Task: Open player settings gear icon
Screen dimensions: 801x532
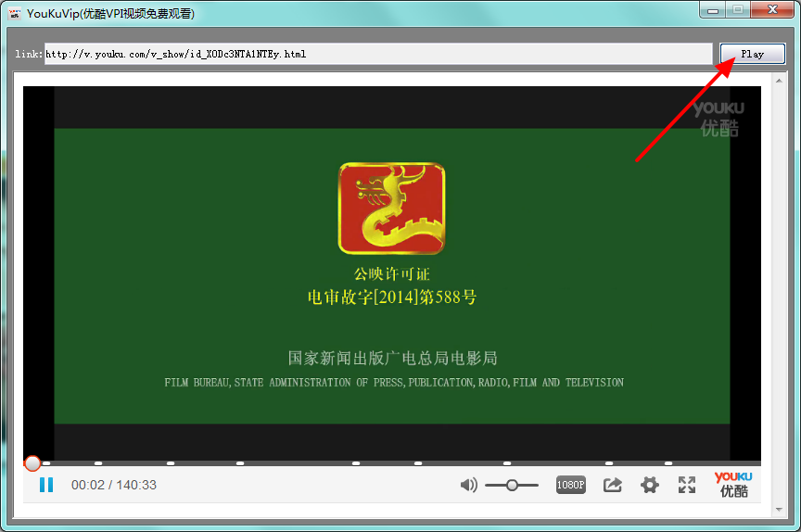Action: (x=650, y=485)
